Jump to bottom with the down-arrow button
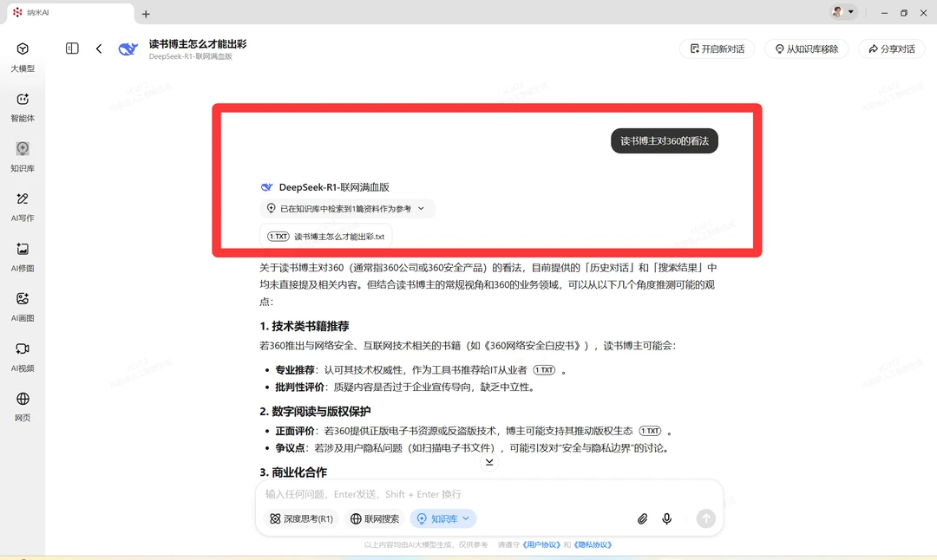Image resolution: width=937 pixels, height=560 pixels. pos(489,463)
